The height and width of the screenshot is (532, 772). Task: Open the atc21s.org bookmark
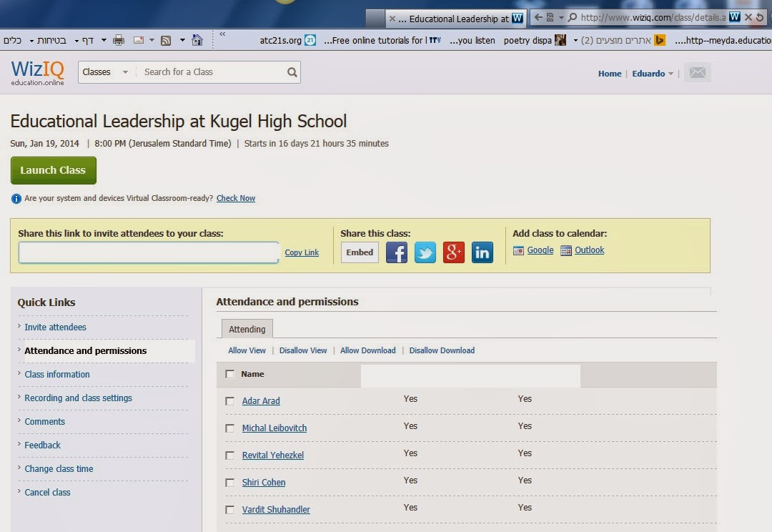pos(287,40)
